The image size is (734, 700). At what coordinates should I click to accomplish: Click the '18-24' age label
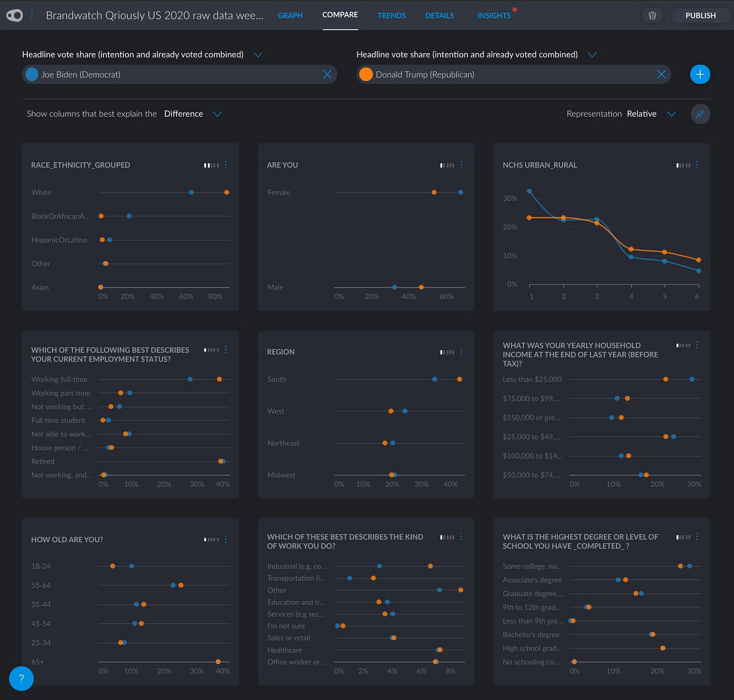point(41,566)
